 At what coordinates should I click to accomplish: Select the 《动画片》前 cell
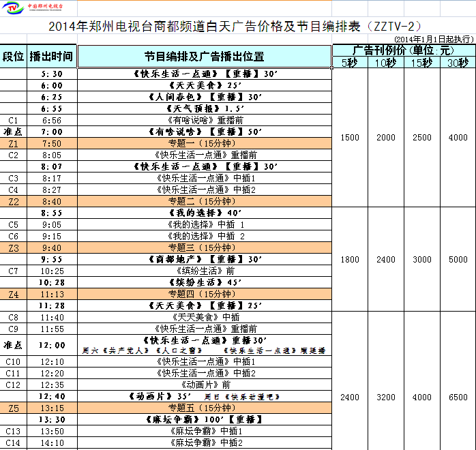coord(205,385)
